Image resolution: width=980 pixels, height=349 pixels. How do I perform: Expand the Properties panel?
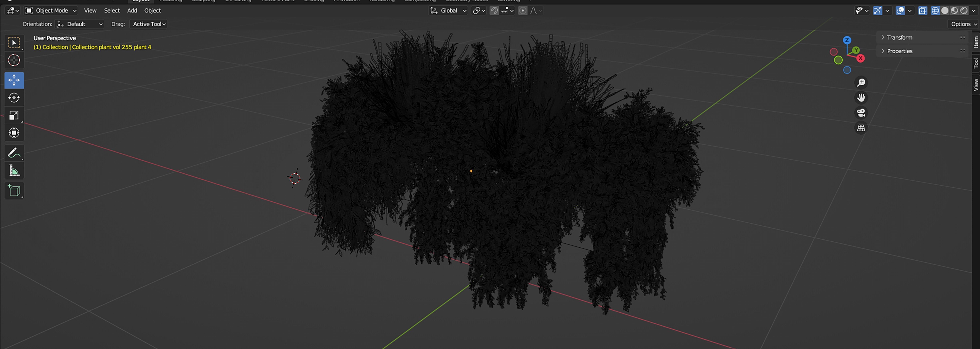[x=899, y=51]
